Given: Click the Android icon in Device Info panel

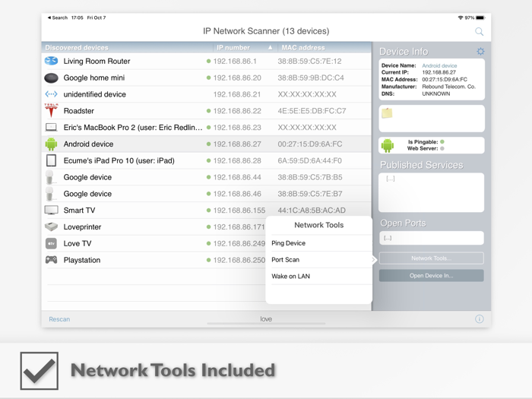Looking at the screenshot, I should pyautogui.click(x=388, y=146).
